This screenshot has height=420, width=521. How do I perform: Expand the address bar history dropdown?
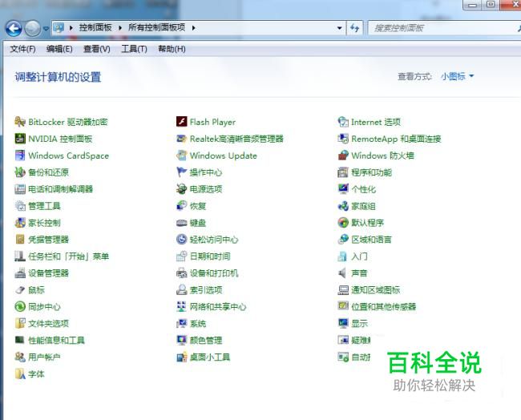[339, 28]
